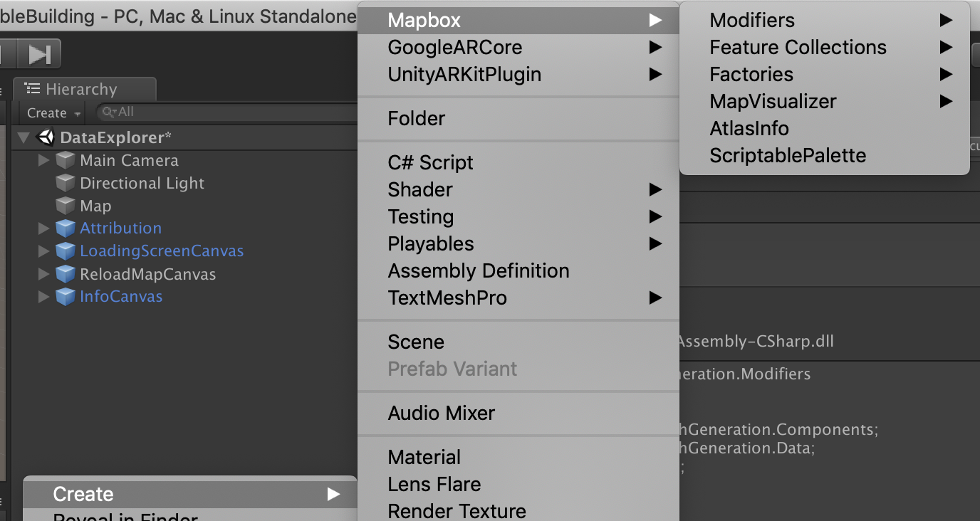980x521 pixels.
Task: Choose AtlasInfo from the Mapbox submenu
Action: click(749, 128)
